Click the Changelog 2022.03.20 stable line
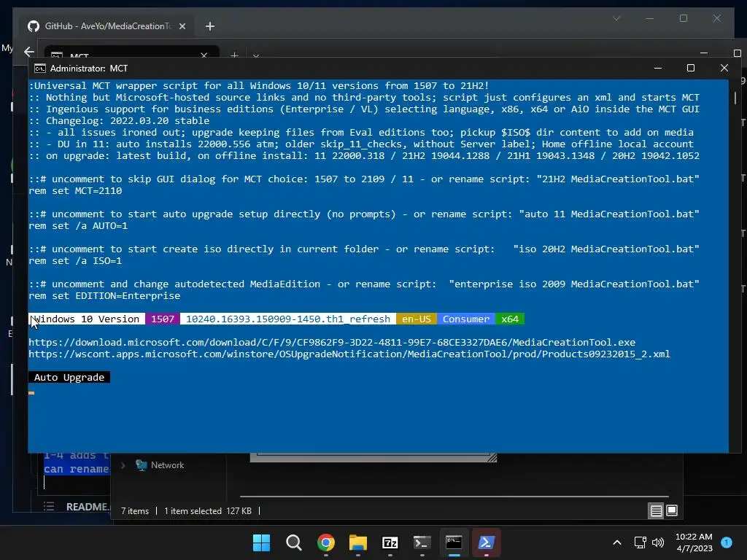The image size is (747, 560). point(119,121)
